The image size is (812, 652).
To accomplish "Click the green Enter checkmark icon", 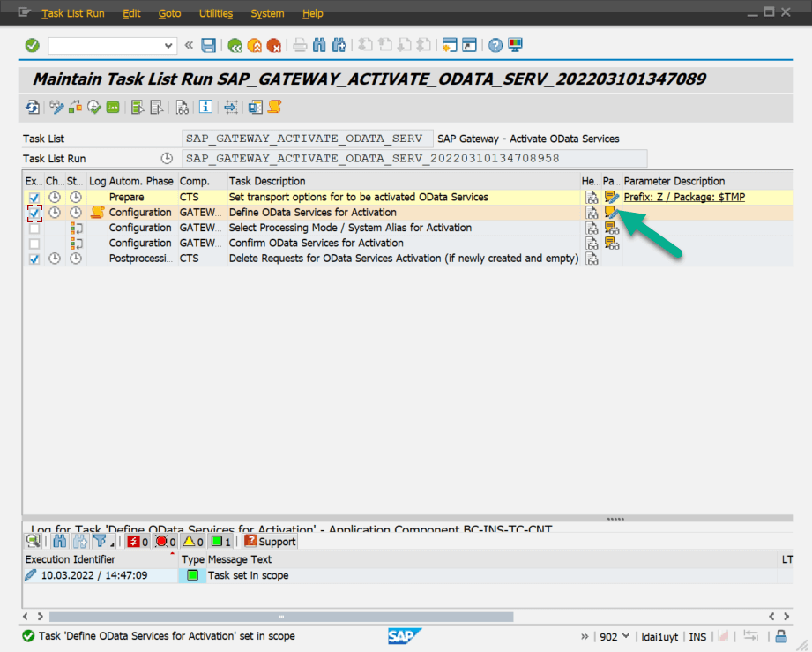I will click(32, 46).
